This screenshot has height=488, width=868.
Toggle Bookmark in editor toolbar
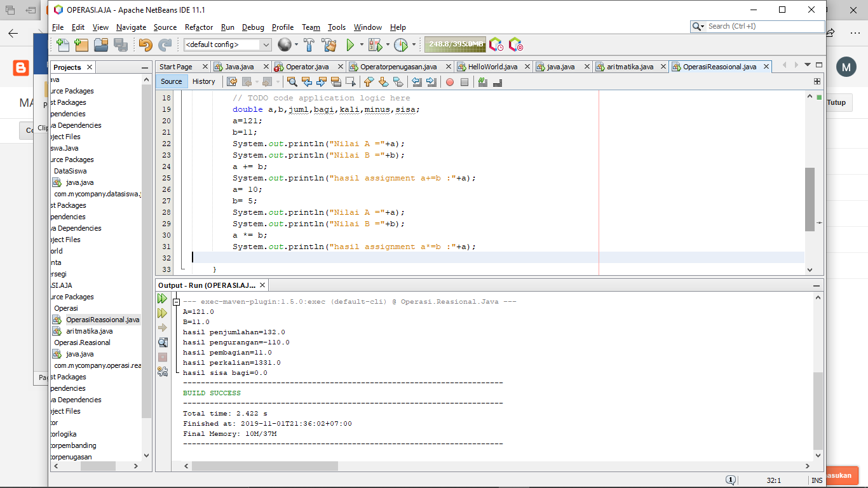pyautogui.click(x=398, y=81)
